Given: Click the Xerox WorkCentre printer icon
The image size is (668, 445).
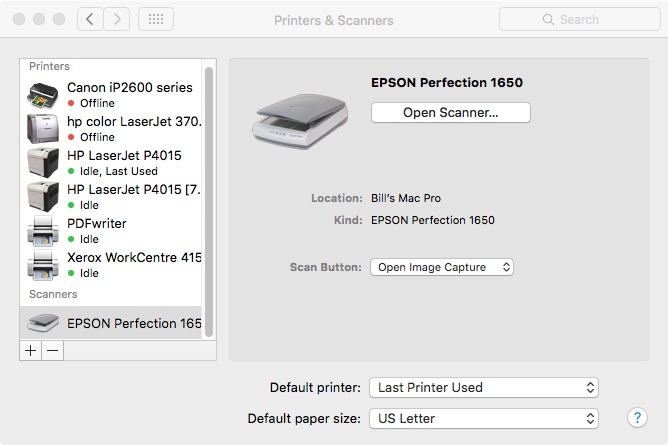Looking at the screenshot, I should pyautogui.click(x=43, y=265).
